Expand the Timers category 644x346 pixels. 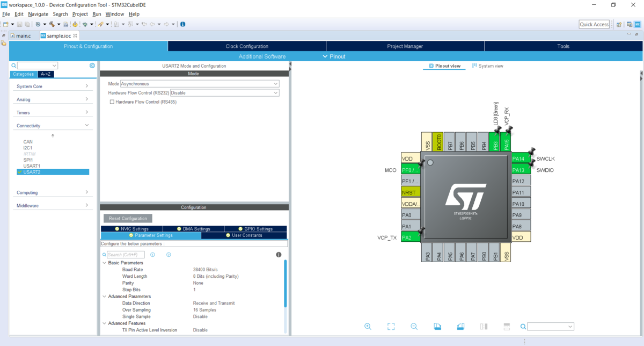(53, 112)
